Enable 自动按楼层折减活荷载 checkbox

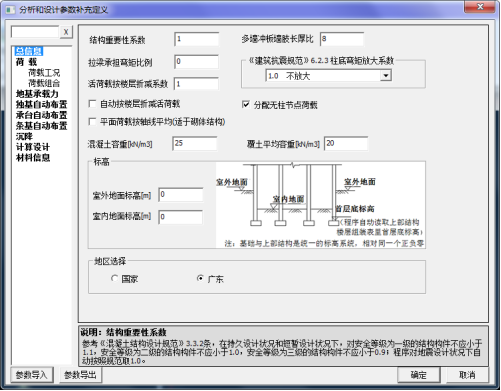pos(92,104)
